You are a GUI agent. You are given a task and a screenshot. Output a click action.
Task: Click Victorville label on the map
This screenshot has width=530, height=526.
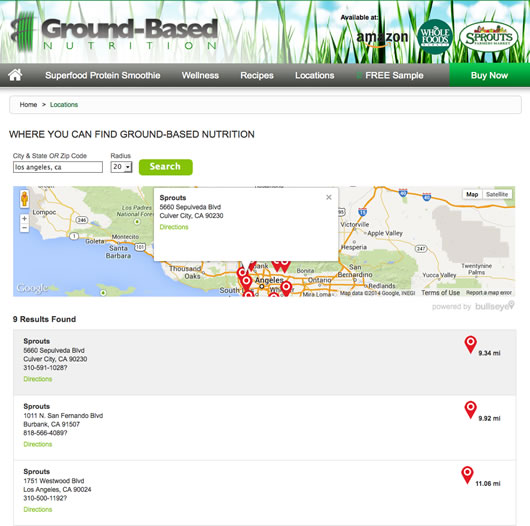355,224
